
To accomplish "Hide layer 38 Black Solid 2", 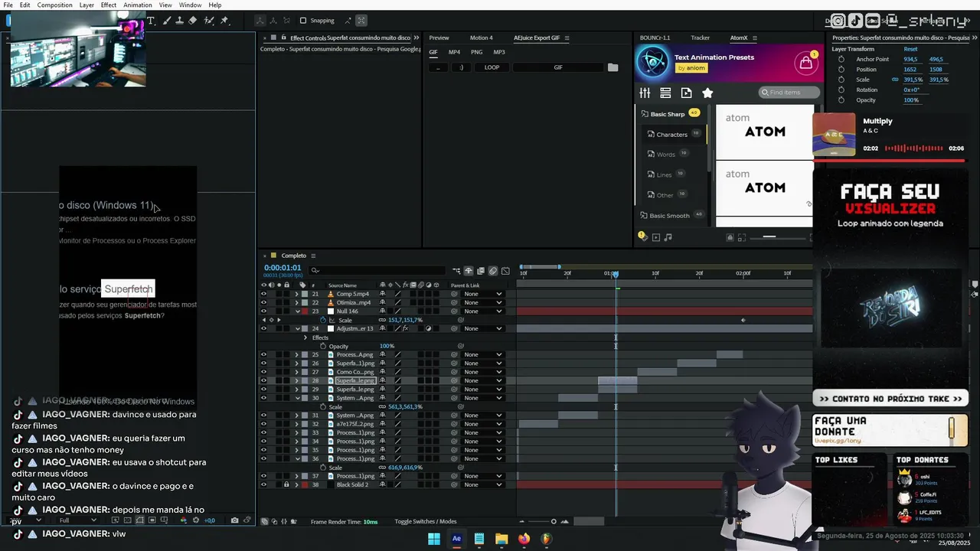I will (x=263, y=484).
